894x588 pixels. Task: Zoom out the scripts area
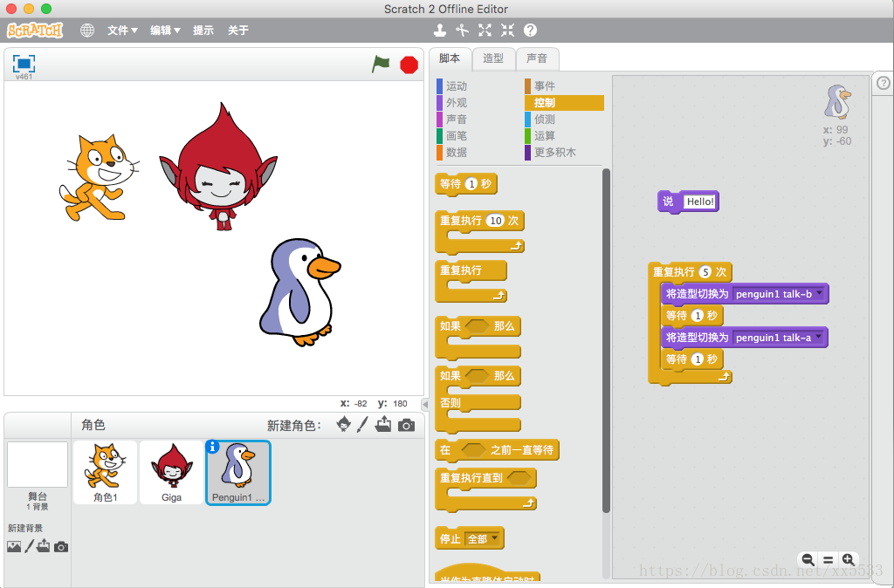808,559
